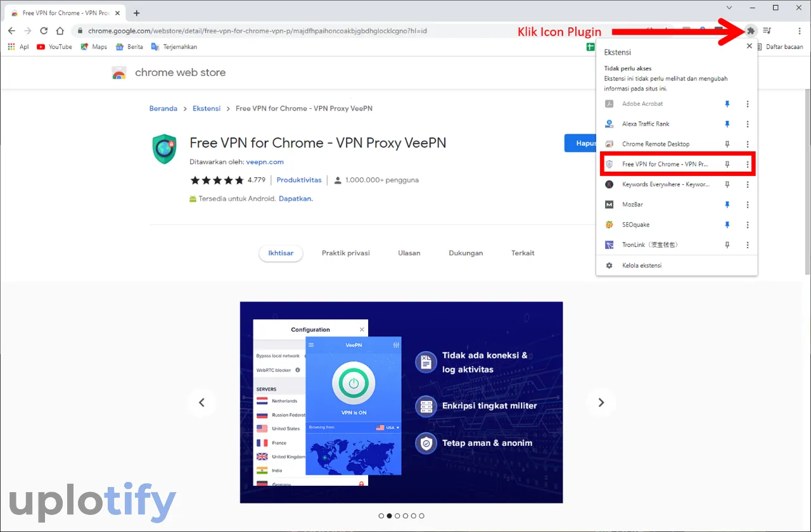
Task: Go back to the previous page
Action: (11, 30)
